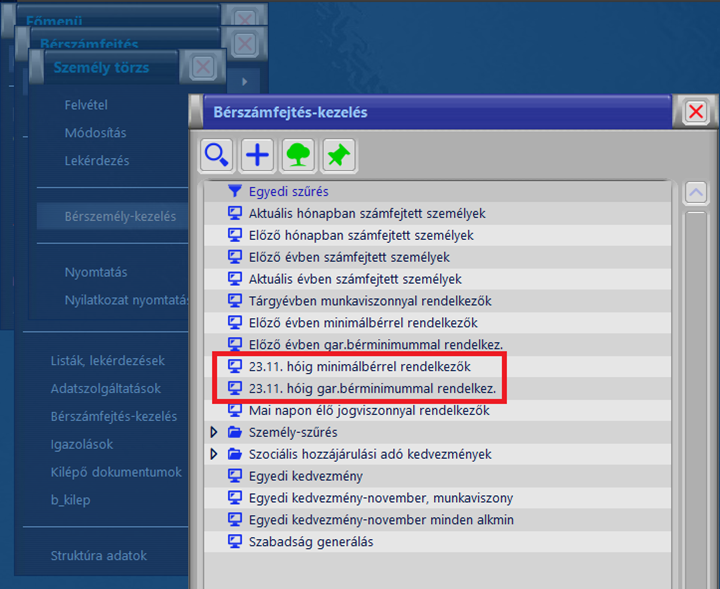Click the green pushpin icon
720x589 pixels.
click(x=339, y=155)
